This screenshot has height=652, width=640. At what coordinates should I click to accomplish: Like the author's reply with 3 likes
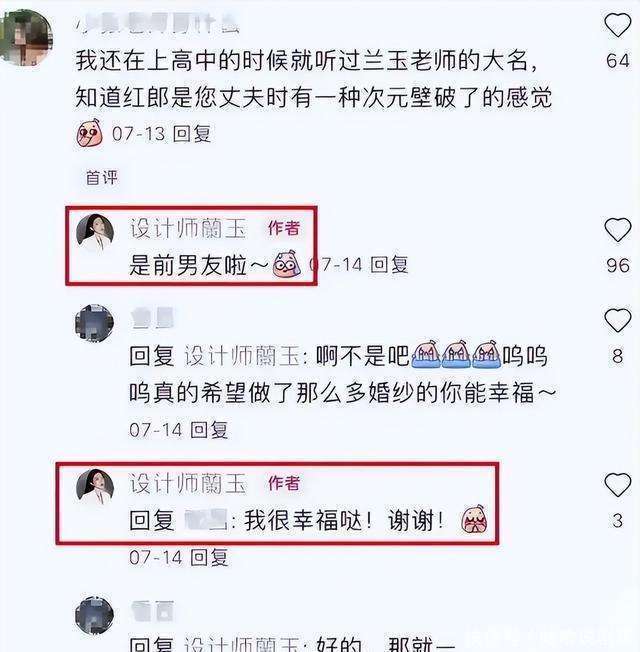pyautogui.click(x=618, y=485)
